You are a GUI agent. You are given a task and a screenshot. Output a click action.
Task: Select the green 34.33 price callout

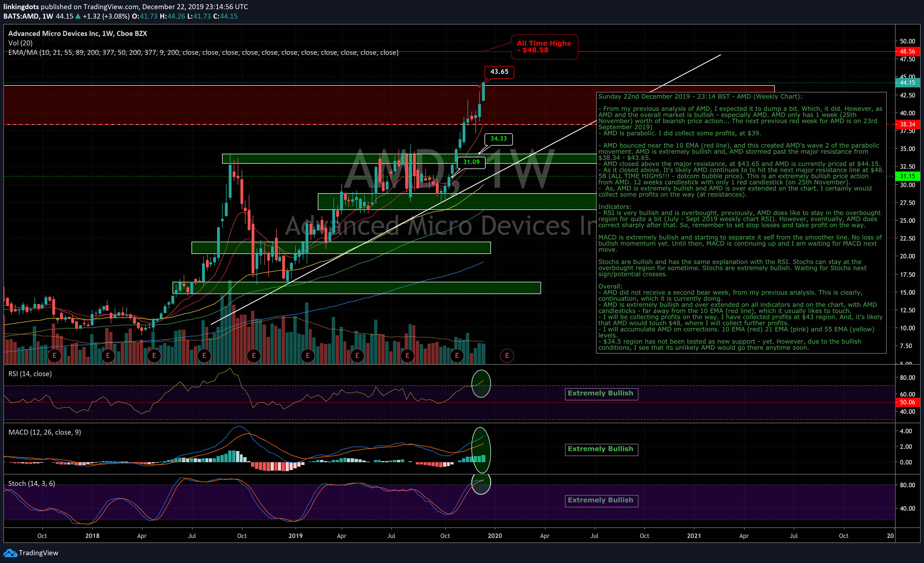coord(498,139)
